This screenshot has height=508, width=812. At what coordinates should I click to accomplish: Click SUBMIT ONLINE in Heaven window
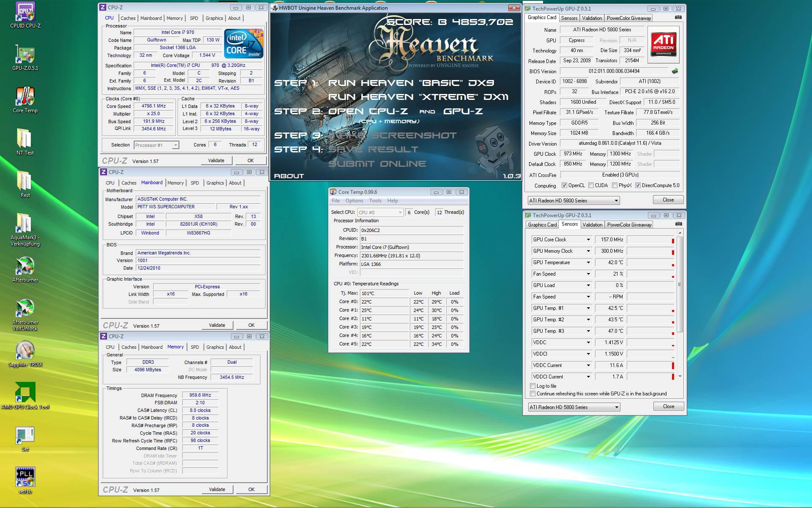tap(377, 164)
